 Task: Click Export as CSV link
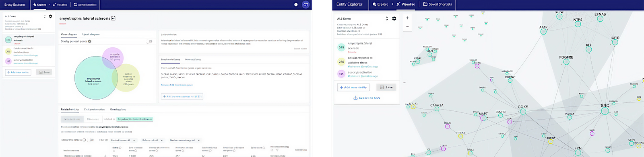point(367,98)
